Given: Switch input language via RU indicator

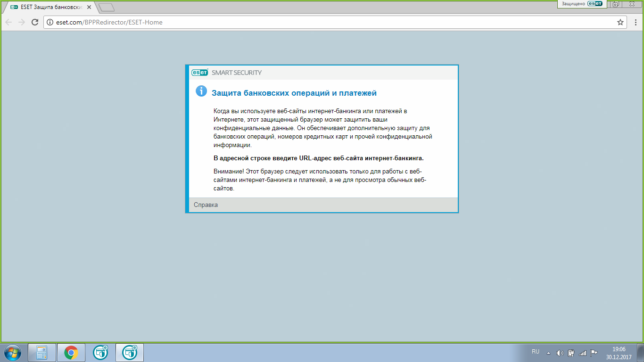Looking at the screenshot, I should point(536,352).
